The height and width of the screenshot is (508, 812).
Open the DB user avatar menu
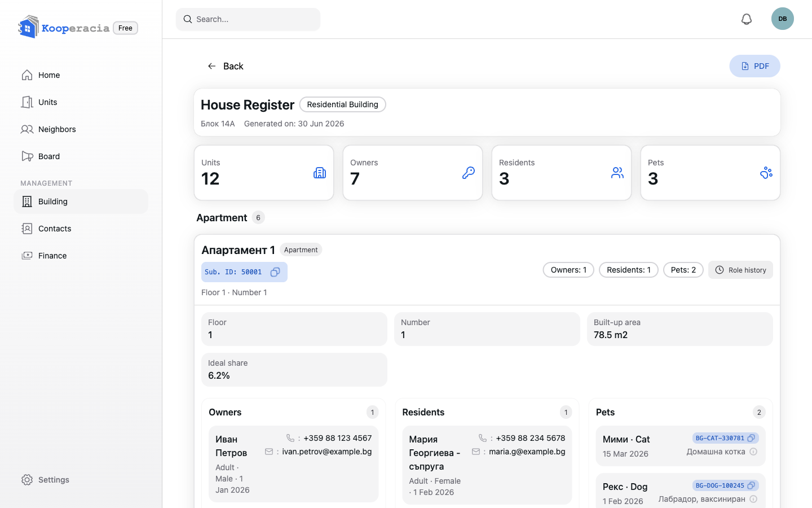pyautogui.click(x=783, y=19)
